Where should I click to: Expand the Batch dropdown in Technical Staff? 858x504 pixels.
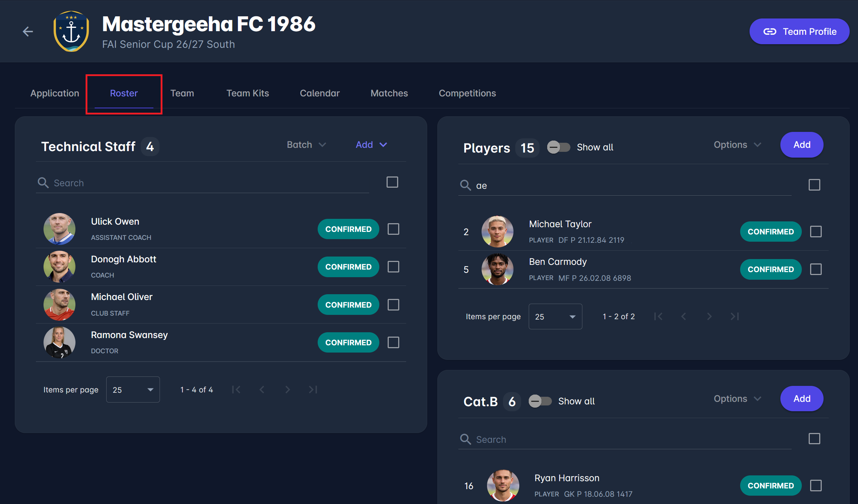pos(306,145)
